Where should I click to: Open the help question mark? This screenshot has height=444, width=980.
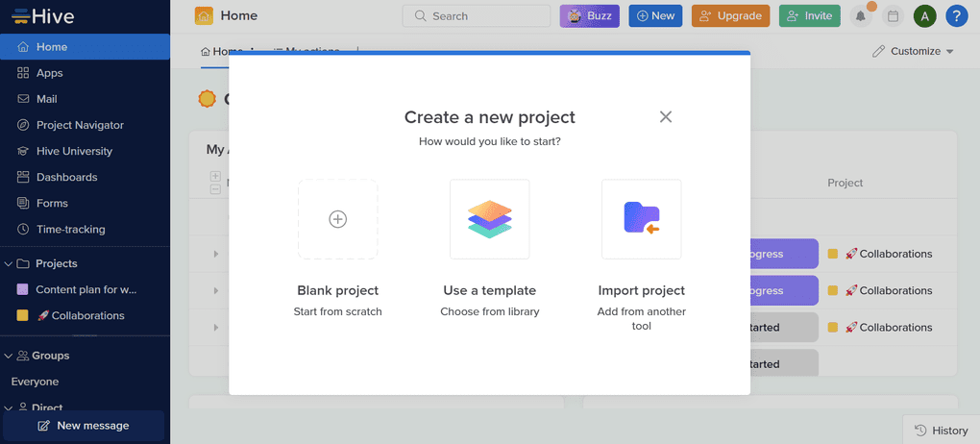click(x=957, y=16)
